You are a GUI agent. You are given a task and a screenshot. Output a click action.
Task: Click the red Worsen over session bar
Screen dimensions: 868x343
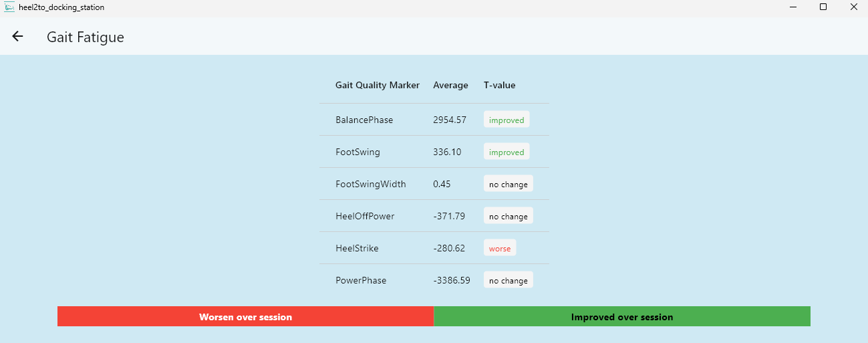coord(245,317)
